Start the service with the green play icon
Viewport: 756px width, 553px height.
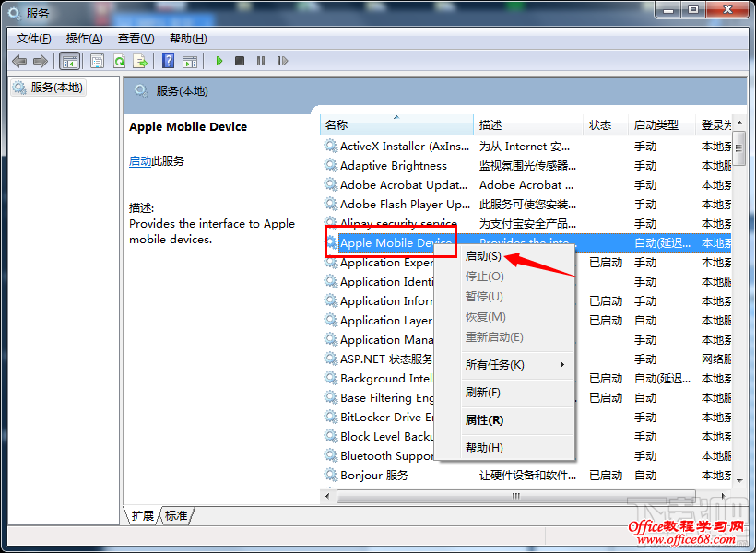tap(219, 61)
